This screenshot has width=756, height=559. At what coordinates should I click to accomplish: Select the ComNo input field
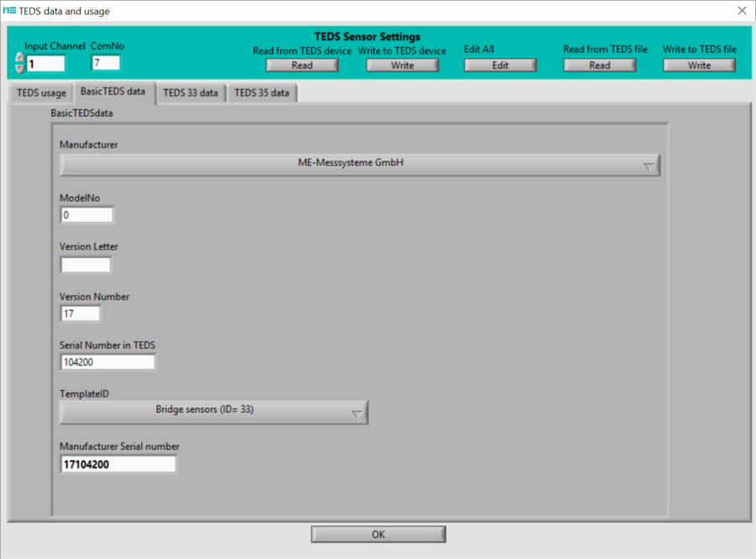pyautogui.click(x=106, y=63)
